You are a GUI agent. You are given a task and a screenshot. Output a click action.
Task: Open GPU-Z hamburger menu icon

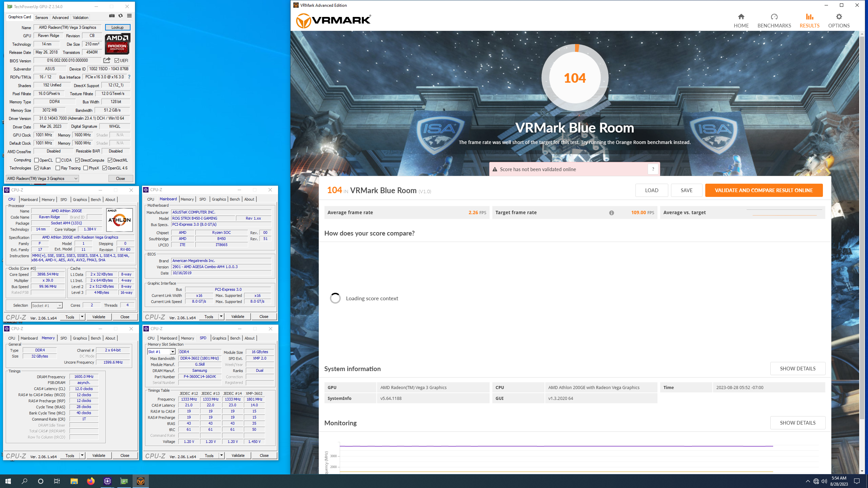pos(129,16)
